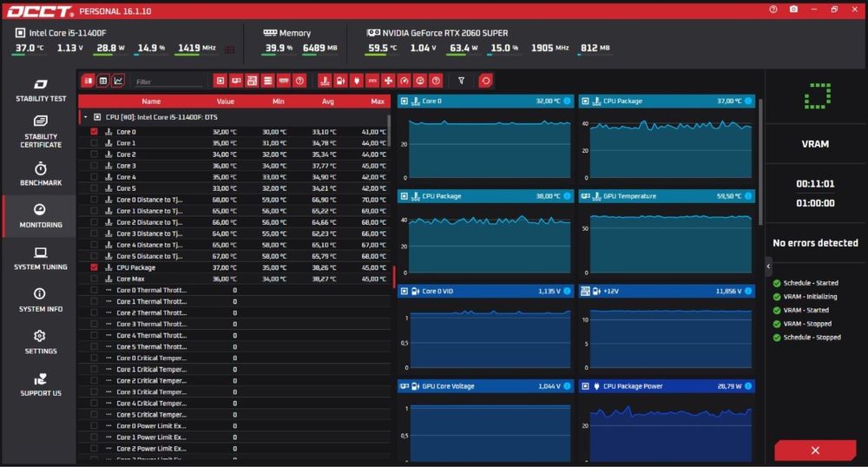Open the Stability Certificate section
The image size is (868, 467).
point(41,132)
